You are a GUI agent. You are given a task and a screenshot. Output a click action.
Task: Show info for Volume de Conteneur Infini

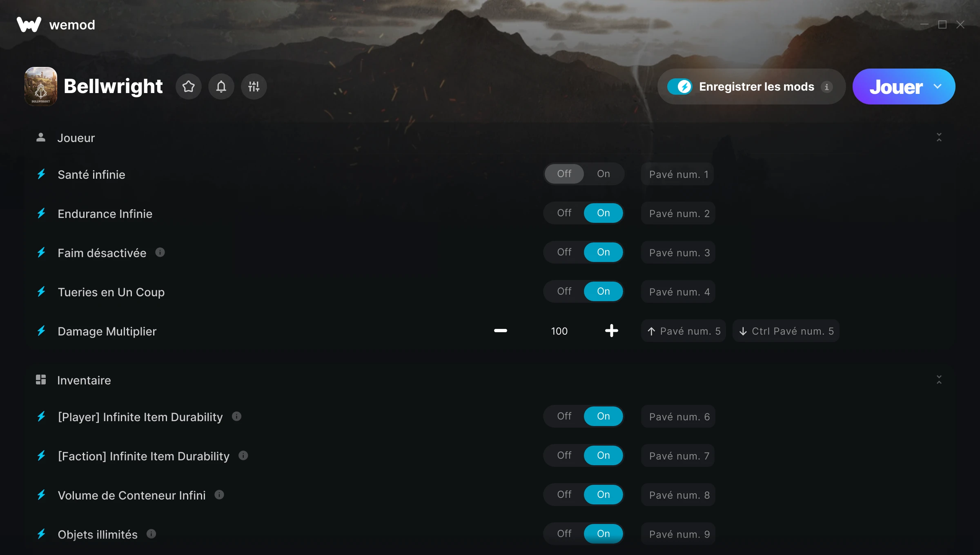(219, 495)
